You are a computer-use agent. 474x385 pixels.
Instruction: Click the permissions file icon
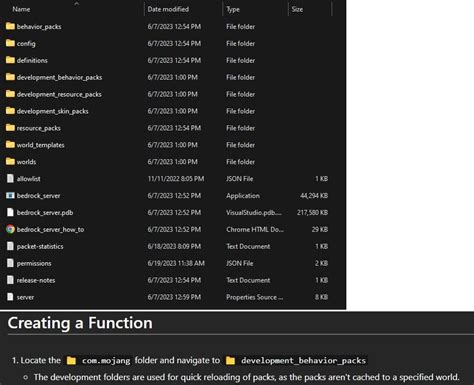10,263
